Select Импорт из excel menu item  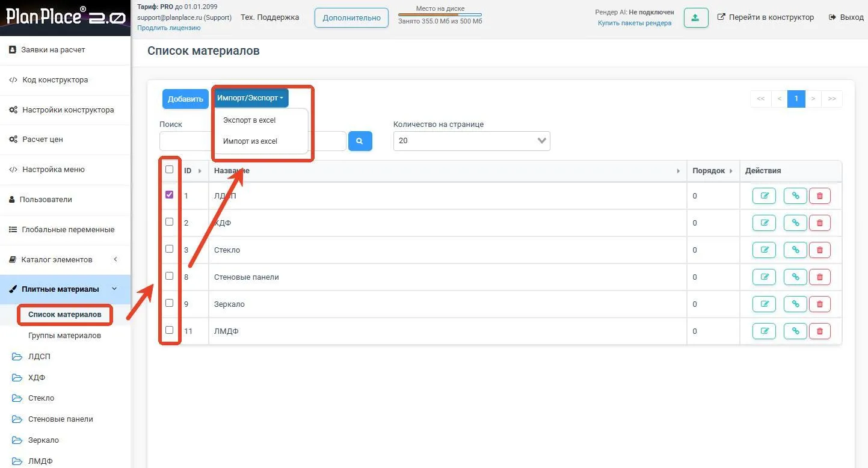[x=250, y=141]
